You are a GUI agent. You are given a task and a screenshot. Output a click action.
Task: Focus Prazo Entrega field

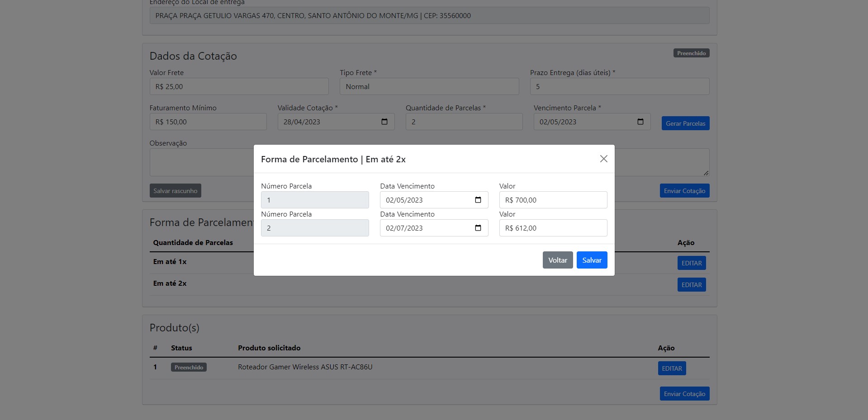click(x=620, y=86)
